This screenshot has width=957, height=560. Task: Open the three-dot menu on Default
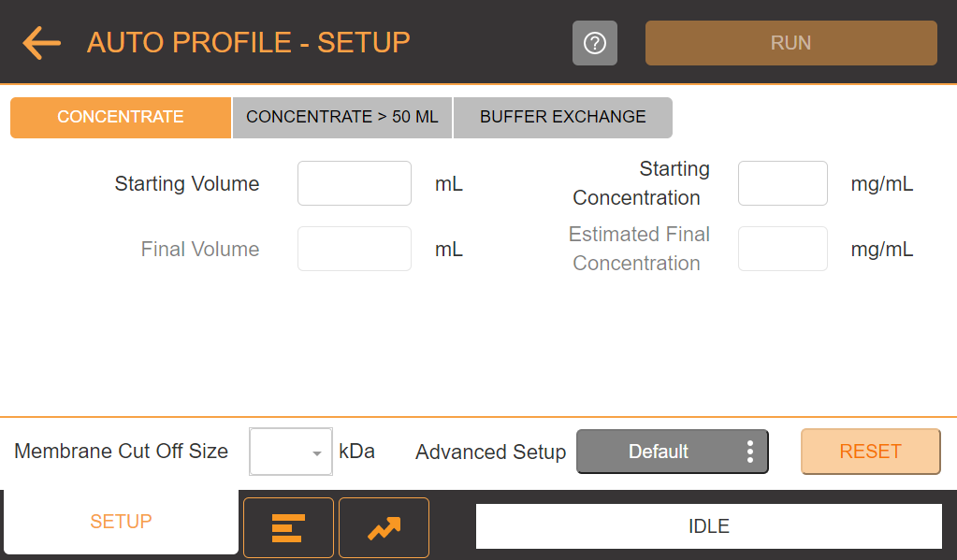coord(749,452)
